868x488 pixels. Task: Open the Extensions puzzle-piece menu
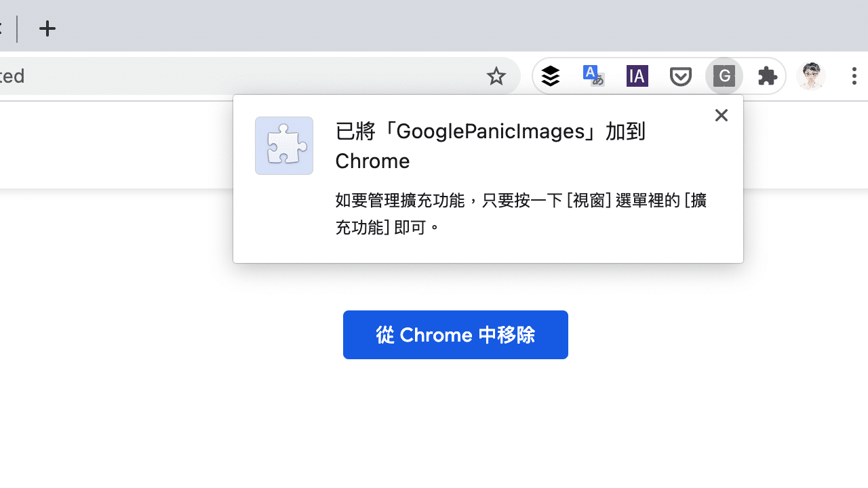click(767, 76)
